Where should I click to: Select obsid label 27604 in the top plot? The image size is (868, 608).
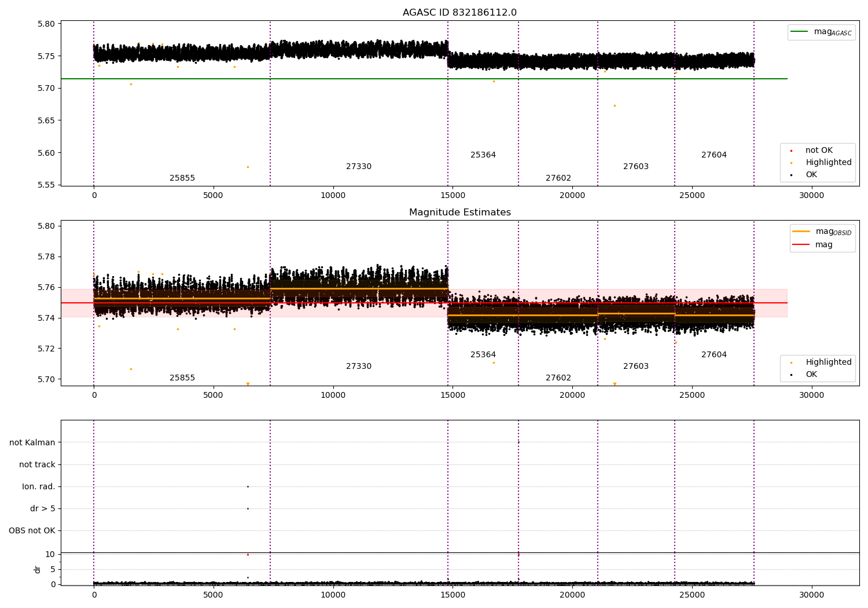click(714, 155)
